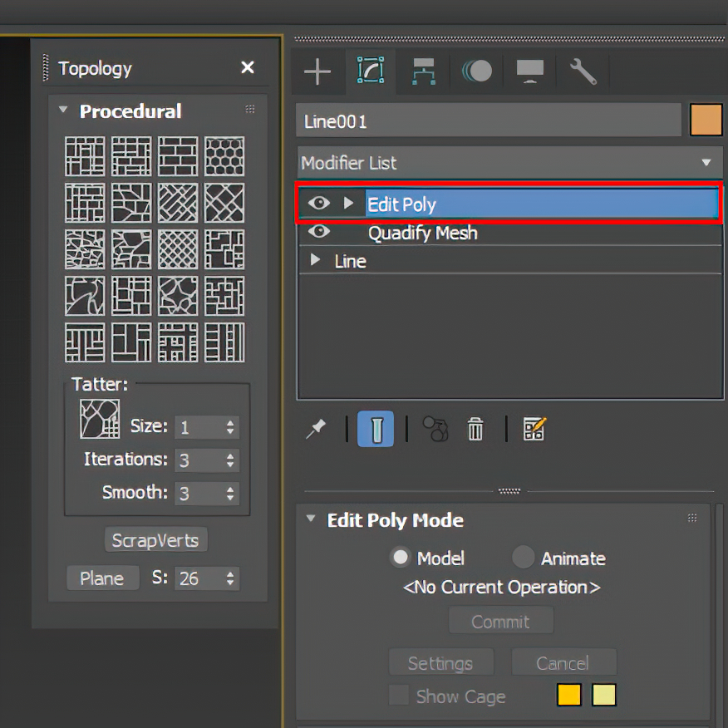Click the Pin Stack icon

pyautogui.click(x=316, y=429)
